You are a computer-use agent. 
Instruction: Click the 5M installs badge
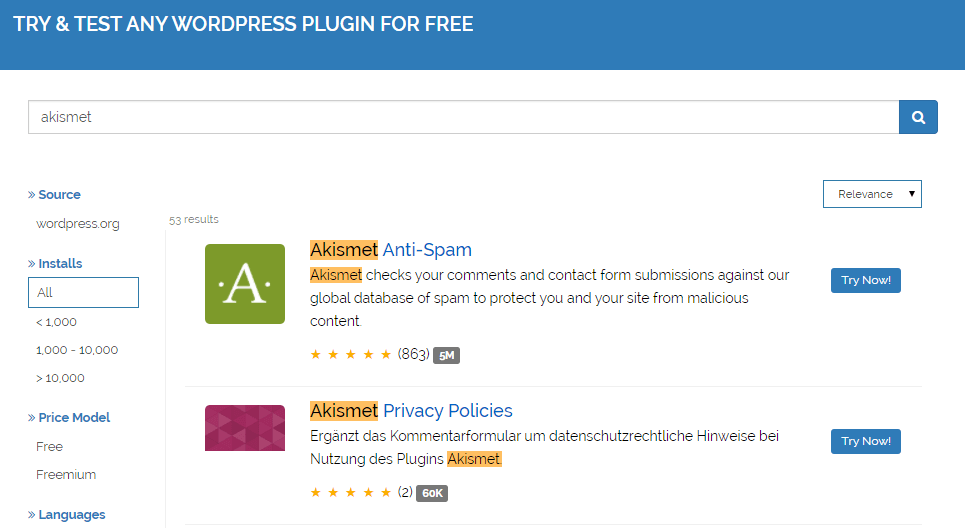[446, 355]
